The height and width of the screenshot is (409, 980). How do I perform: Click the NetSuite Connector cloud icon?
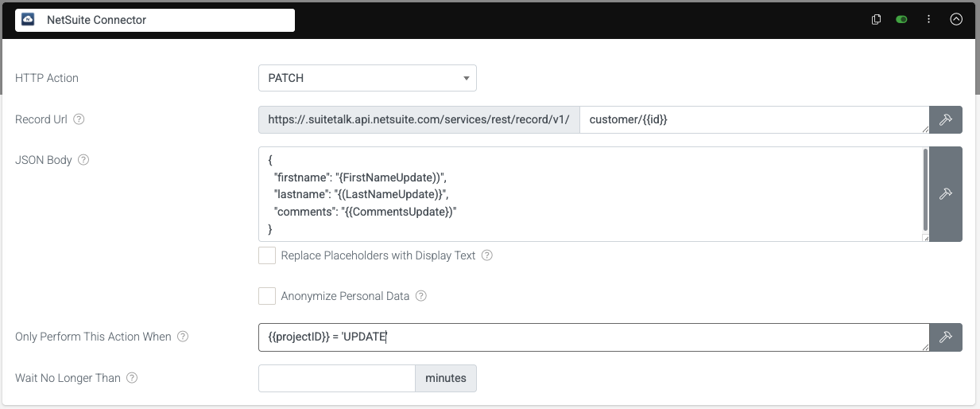29,20
